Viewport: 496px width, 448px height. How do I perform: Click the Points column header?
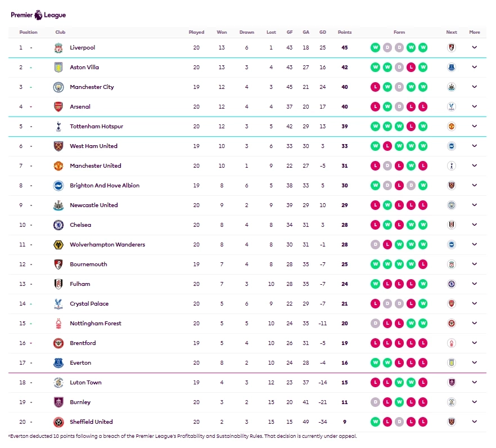(345, 32)
